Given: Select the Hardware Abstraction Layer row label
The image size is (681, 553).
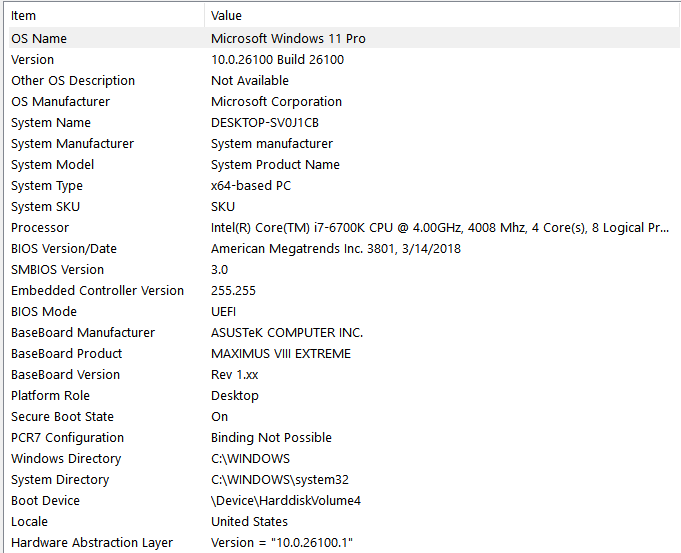Looking at the screenshot, I should click(92, 543).
